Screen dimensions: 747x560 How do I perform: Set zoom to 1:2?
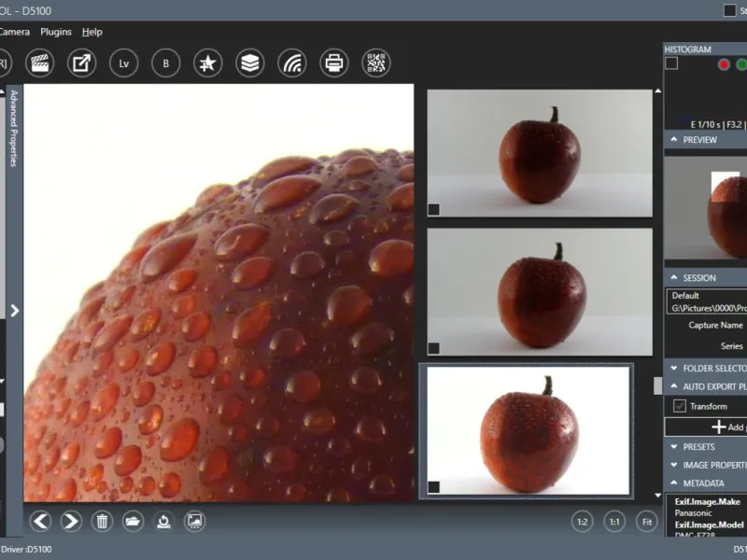(582, 522)
